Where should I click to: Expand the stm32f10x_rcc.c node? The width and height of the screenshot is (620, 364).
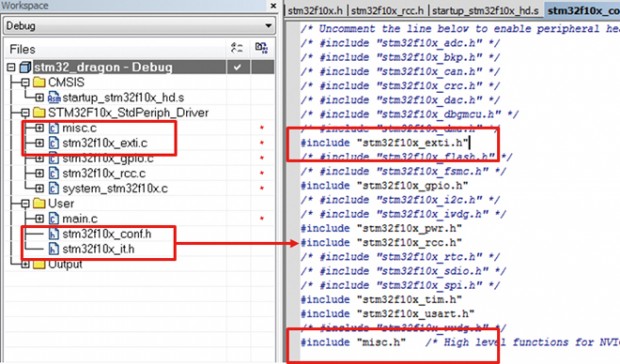coord(39,174)
